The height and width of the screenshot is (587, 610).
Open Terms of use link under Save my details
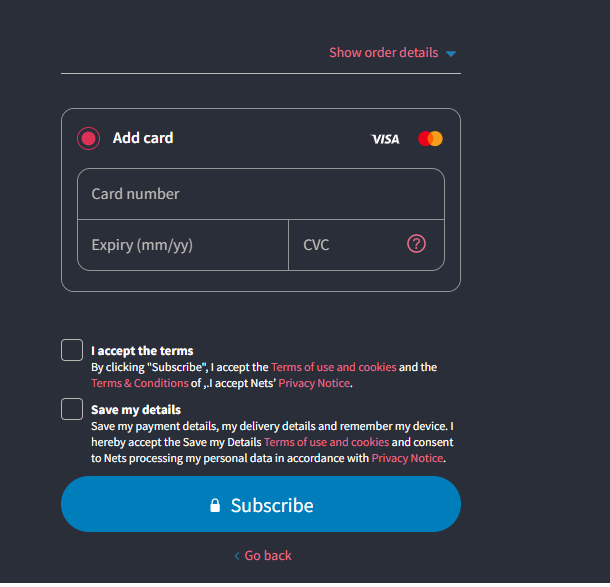[326, 442]
